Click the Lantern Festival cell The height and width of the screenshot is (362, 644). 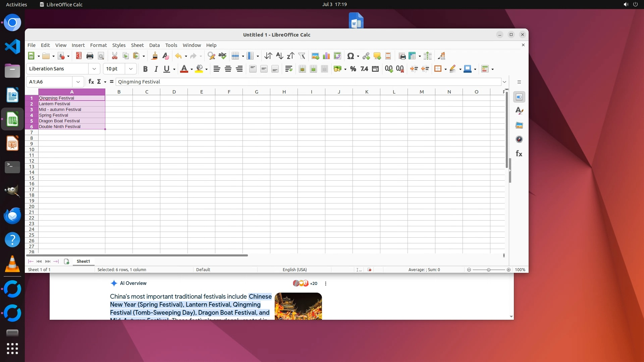pyautogui.click(x=71, y=104)
